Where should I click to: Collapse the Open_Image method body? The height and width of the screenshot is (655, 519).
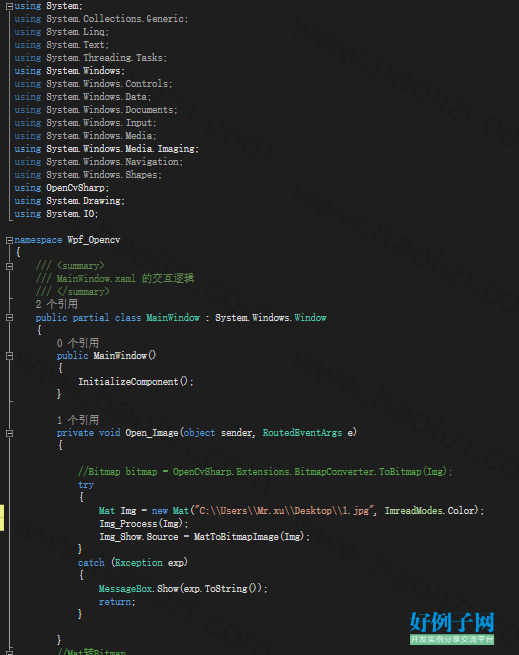(9, 433)
